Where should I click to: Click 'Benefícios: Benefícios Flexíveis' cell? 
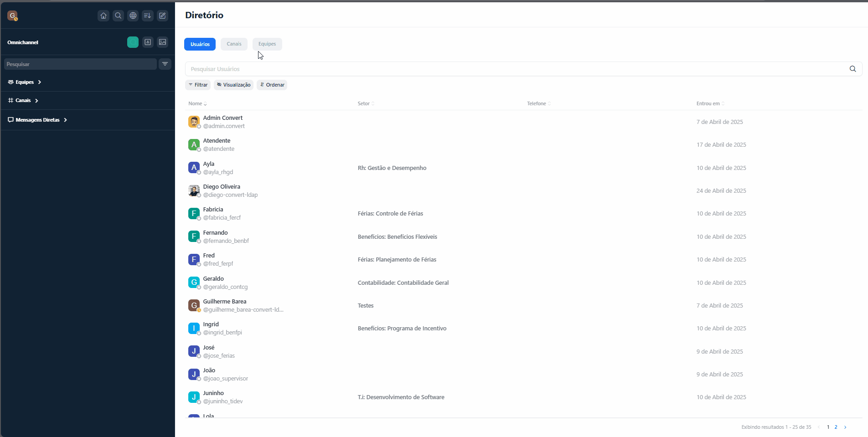click(397, 236)
